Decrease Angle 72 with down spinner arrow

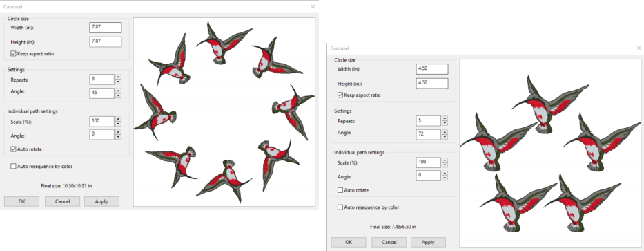445,137
